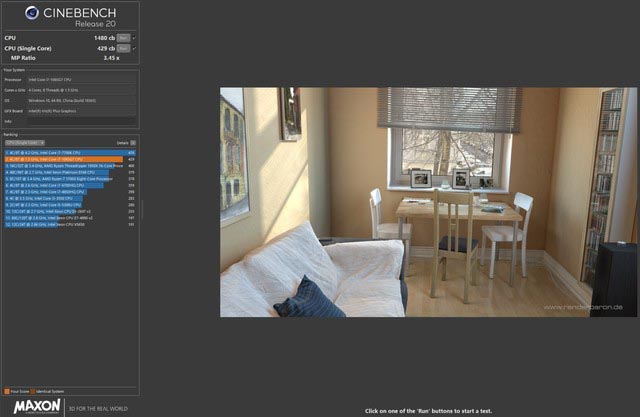The width and height of the screenshot is (640, 417).
Task: Click the GFX Board value field
Action: coord(81,111)
